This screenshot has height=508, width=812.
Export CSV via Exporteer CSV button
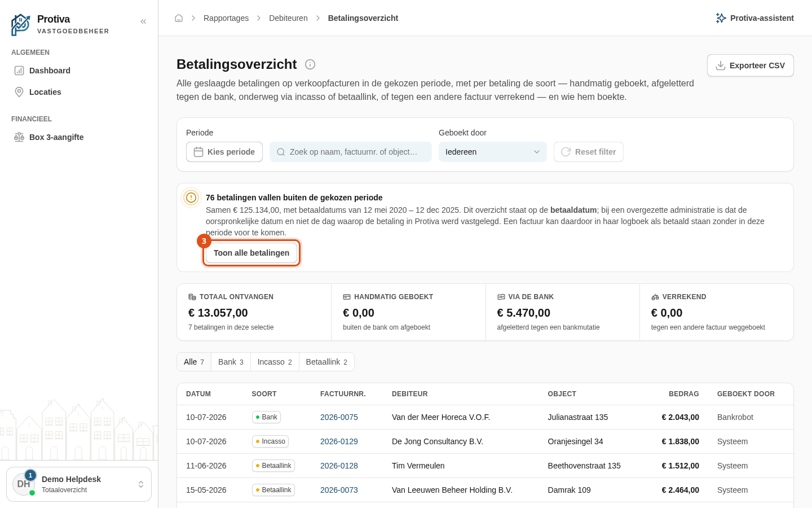coord(751,65)
